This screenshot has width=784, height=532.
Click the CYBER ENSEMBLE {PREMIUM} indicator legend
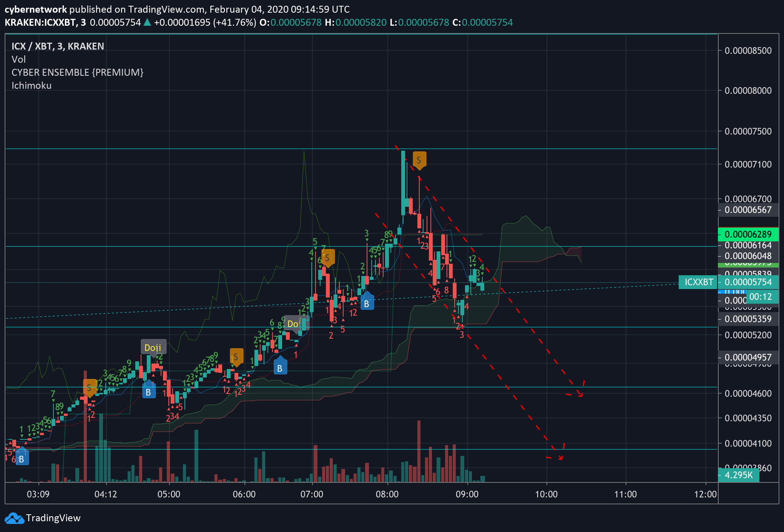77,73
